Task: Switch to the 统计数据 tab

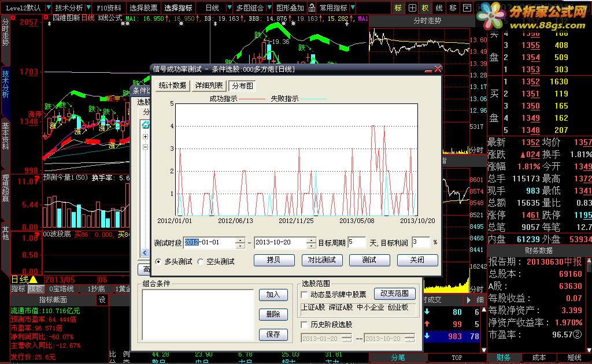Action: (x=172, y=86)
